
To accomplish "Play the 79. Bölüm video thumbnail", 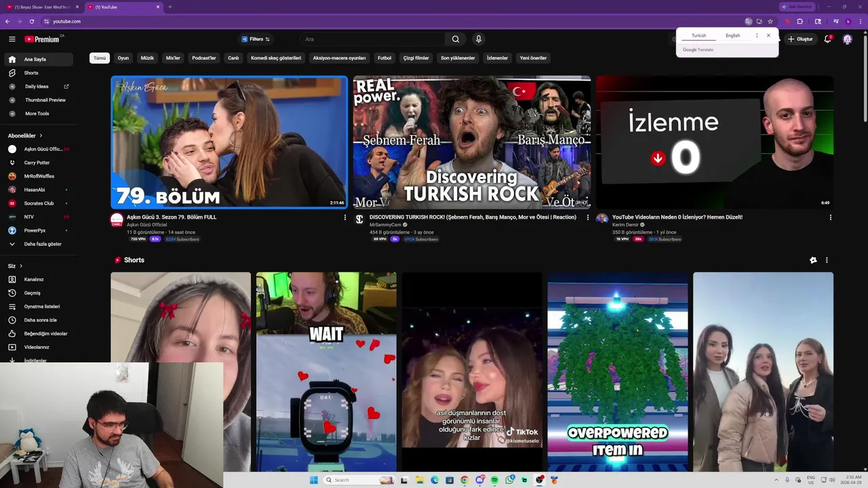I will [x=229, y=142].
